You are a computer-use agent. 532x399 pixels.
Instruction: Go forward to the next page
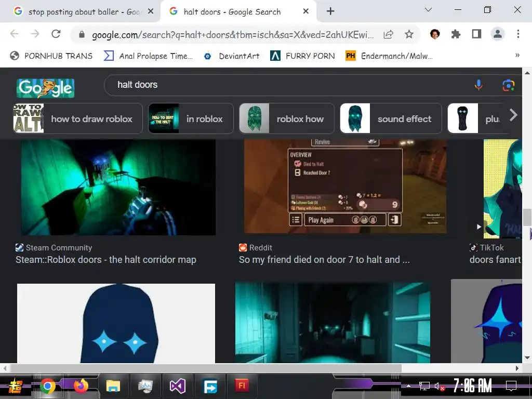pos(35,34)
